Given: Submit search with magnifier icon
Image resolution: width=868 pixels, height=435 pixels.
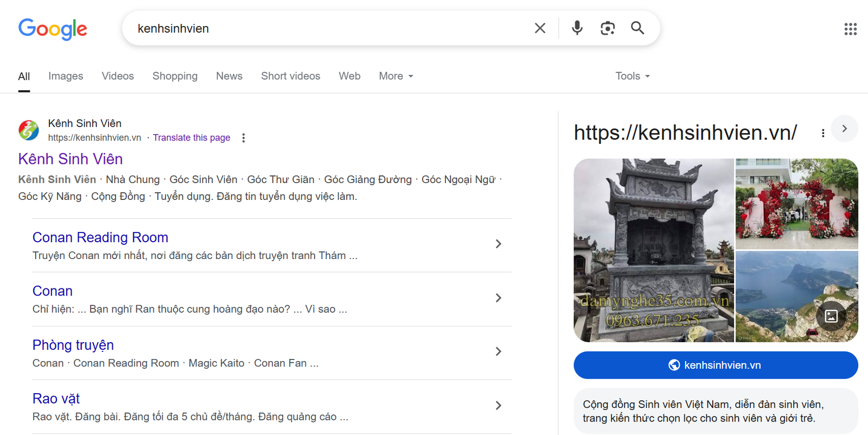Looking at the screenshot, I should [637, 28].
